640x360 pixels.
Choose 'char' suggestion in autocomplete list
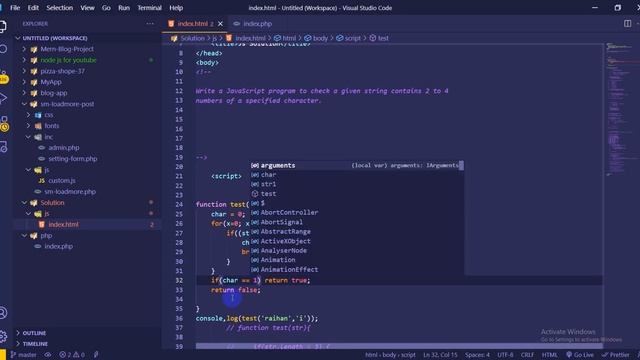click(x=357, y=175)
